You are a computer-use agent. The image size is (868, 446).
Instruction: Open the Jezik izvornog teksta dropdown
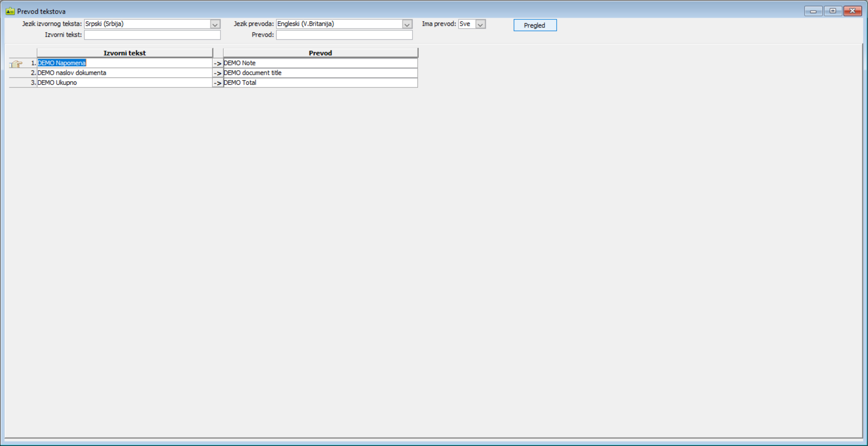215,24
